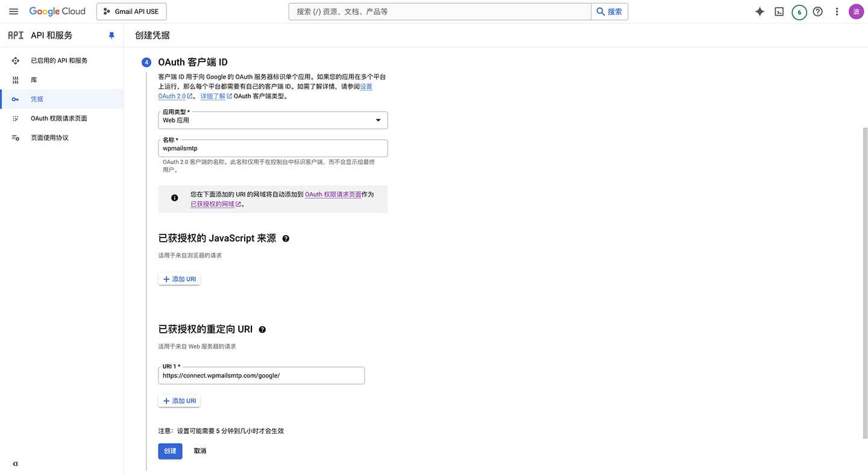Click the blue 搜索 search button
Image resolution: width=868 pixels, height=475 pixels.
(x=609, y=11)
